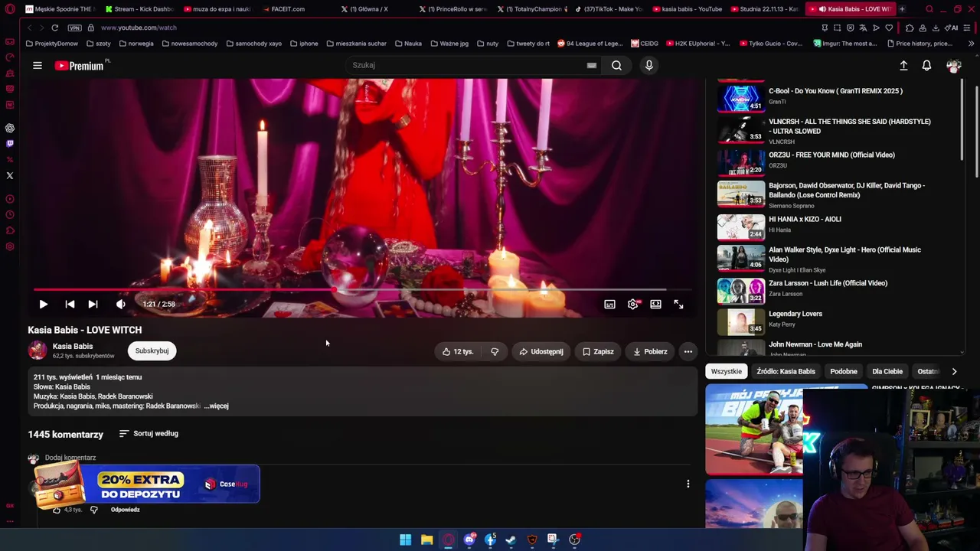Open the Kasia Babis channel link

tap(73, 346)
